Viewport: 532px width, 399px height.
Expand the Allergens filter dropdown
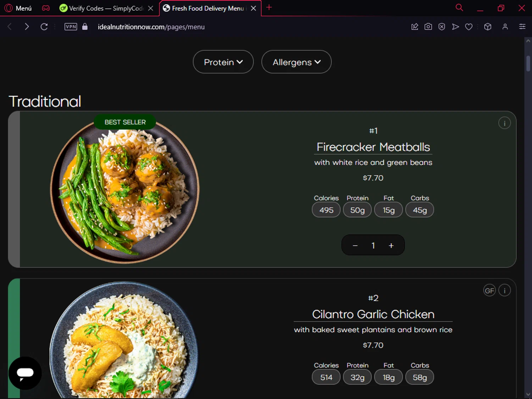pos(297,62)
